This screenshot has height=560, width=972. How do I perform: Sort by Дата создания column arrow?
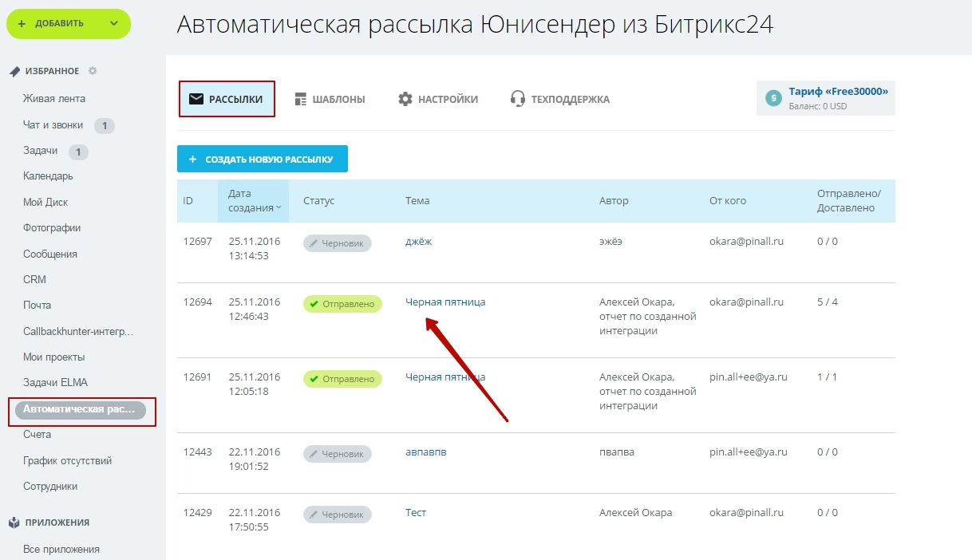tap(279, 208)
